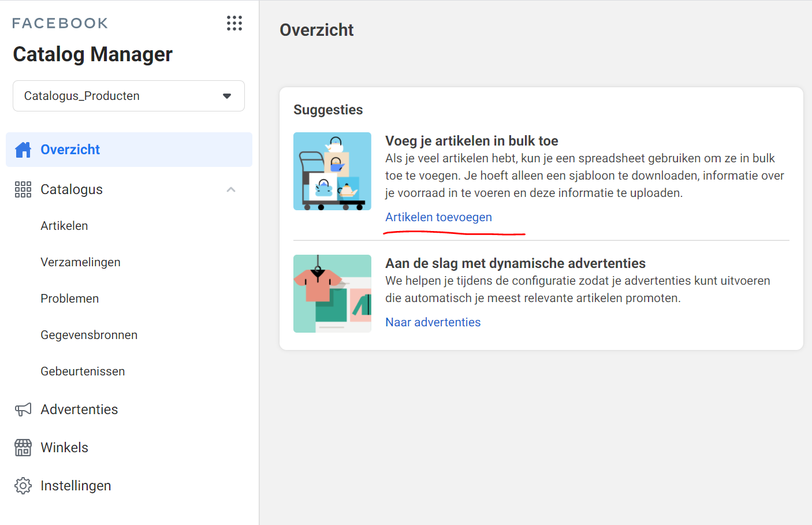The width and height of the screenshot is (812, 525).
Task: Open Instellingen
Action: click(x=76, y=486)
